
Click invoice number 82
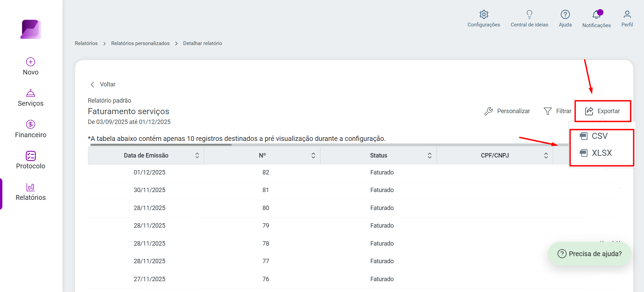pyautogui.click(x=266, y=172)
